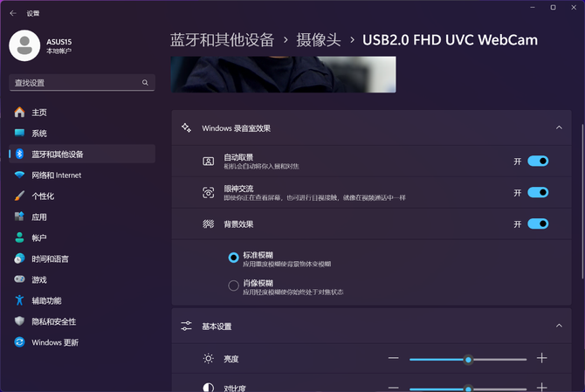Screen dimensions: 585x392
Task: Focus the 查找设置 search field
Action: (x=82, y=82)
